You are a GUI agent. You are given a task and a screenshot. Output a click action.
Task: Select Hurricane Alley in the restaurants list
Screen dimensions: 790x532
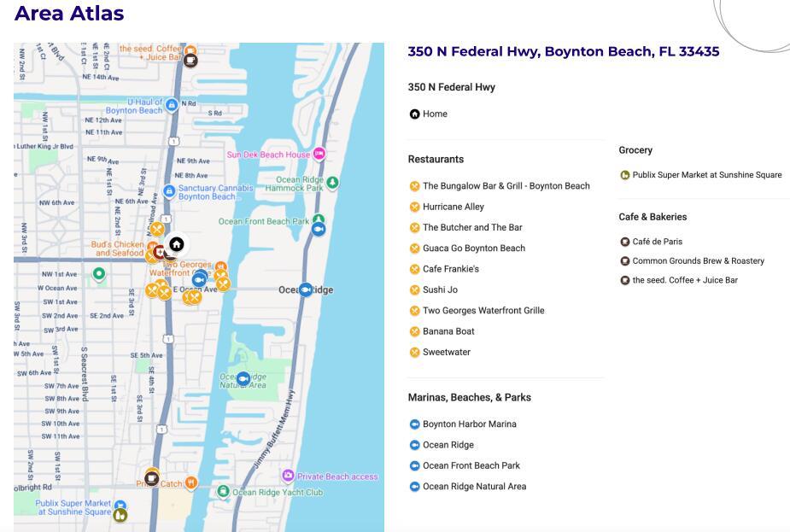point(453,207)
